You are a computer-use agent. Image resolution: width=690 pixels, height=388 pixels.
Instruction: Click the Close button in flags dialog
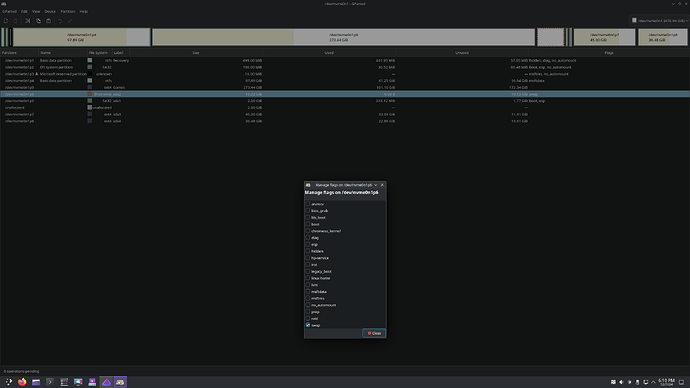(x=374, y=333)
